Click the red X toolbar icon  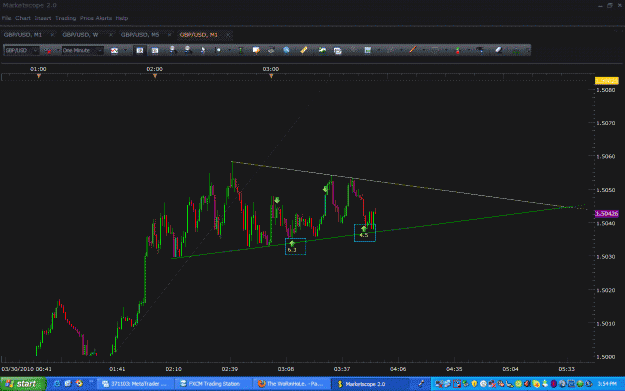pos(47,50)
